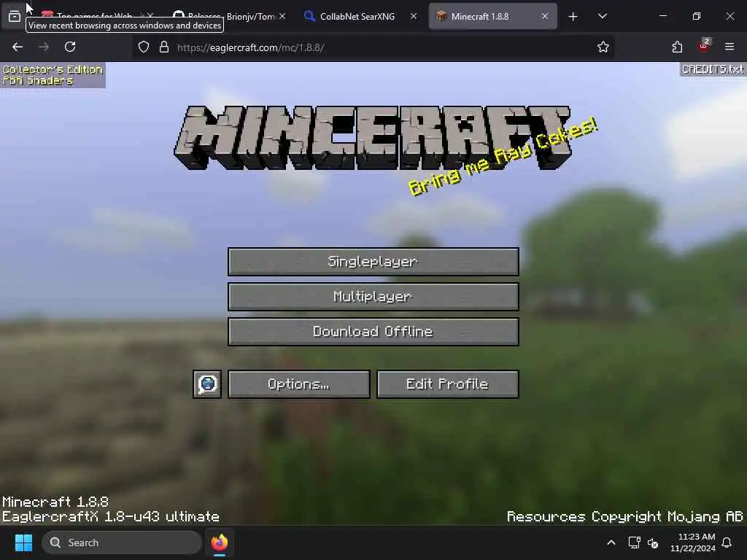Open the Firefox application menu
Image resolution: width=747 pixels, height=560 pixels.
click(x=729, y=47)
